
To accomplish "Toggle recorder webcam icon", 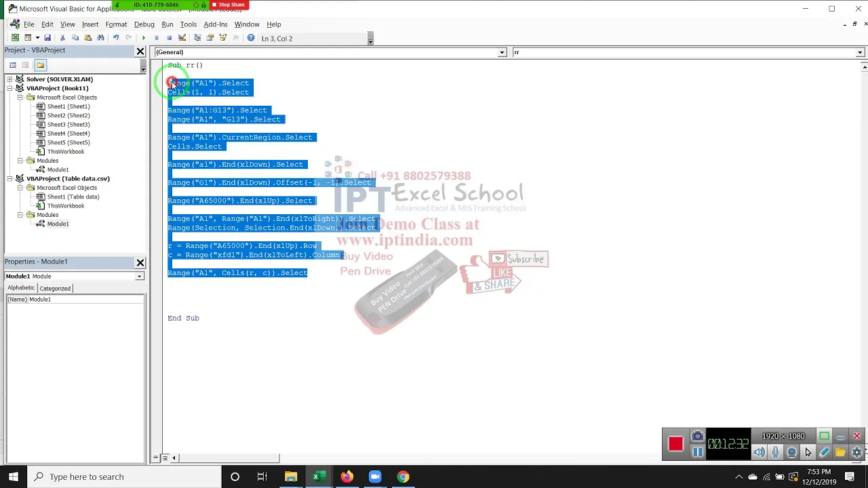I will (x=791, y=452).
